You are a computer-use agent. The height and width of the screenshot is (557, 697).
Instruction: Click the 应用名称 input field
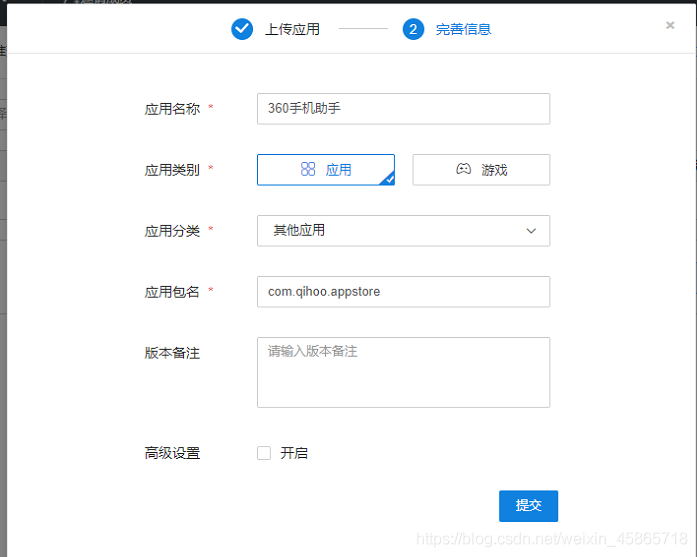[x=403, y=109]
